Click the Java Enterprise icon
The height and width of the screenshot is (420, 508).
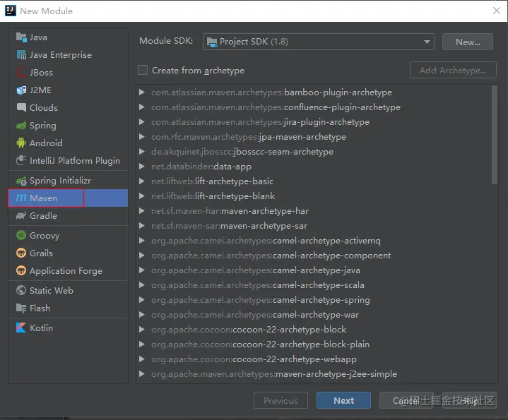click(x=21, y=55)
